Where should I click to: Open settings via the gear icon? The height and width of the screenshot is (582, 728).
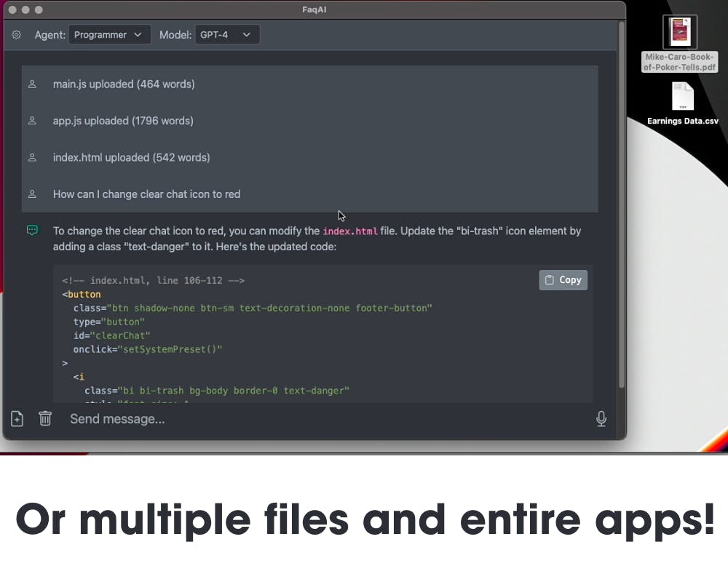16,35
